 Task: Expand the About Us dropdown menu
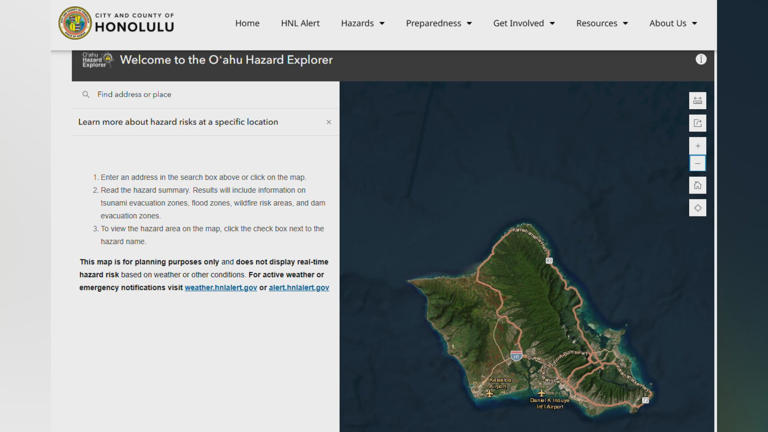click(673, 23)
